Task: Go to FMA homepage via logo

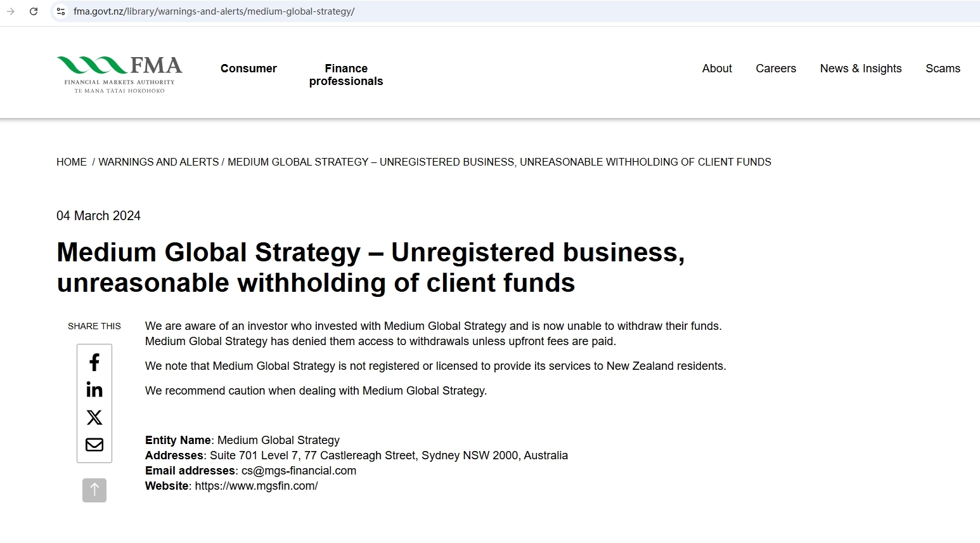Action: pyautogui.click(x=119, y=74)
